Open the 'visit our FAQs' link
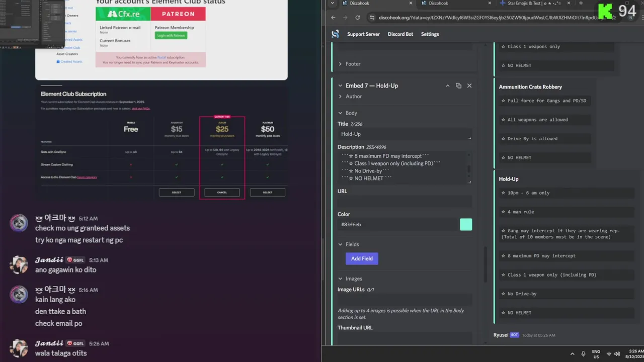This screenshot has height=362, width=644. tap(141, 109)
